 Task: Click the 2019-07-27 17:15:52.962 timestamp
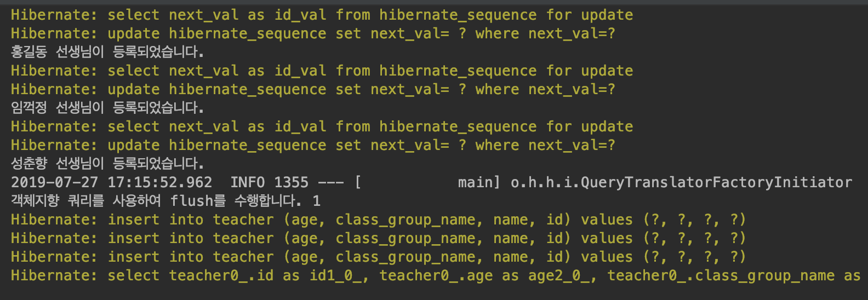(x=111, y=182)
